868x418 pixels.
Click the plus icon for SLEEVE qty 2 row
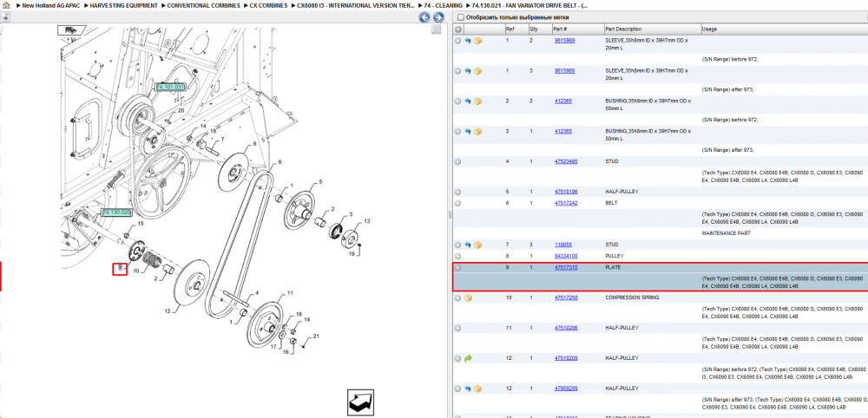point(457,41)
